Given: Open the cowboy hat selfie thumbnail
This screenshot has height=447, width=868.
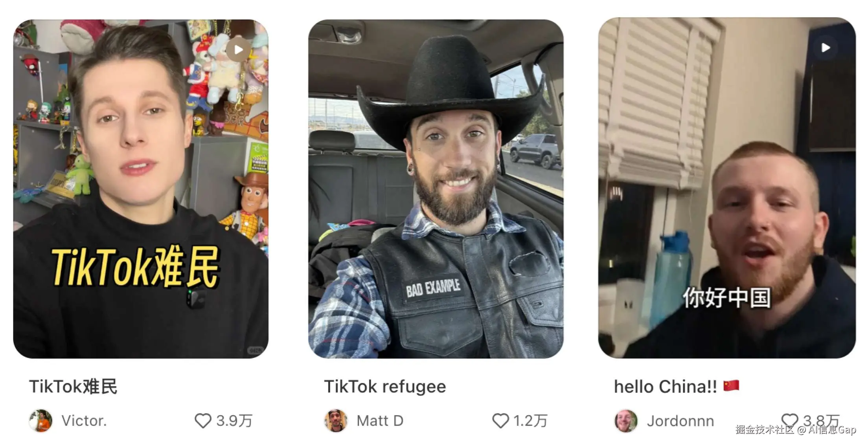Looking at the screenshot, I should (436, 189).
